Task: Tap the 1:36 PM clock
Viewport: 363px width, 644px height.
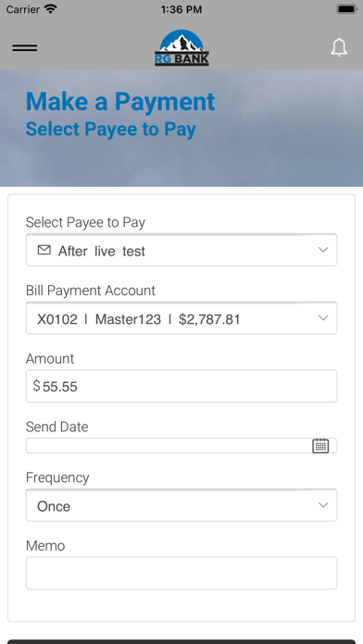Action: pyautogui.click(x=181, y=9)
